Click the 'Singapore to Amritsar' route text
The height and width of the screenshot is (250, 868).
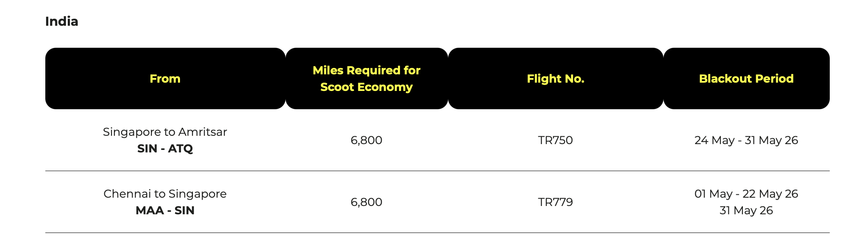coord(165,132)
